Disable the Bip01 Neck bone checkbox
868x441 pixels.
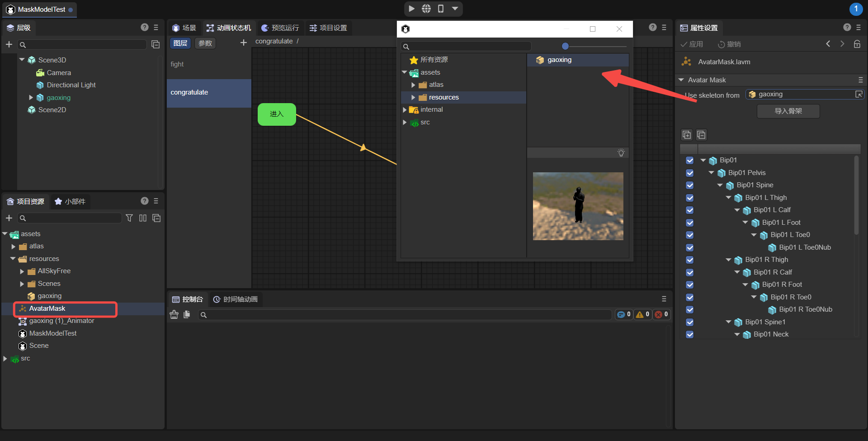[689, 334]
